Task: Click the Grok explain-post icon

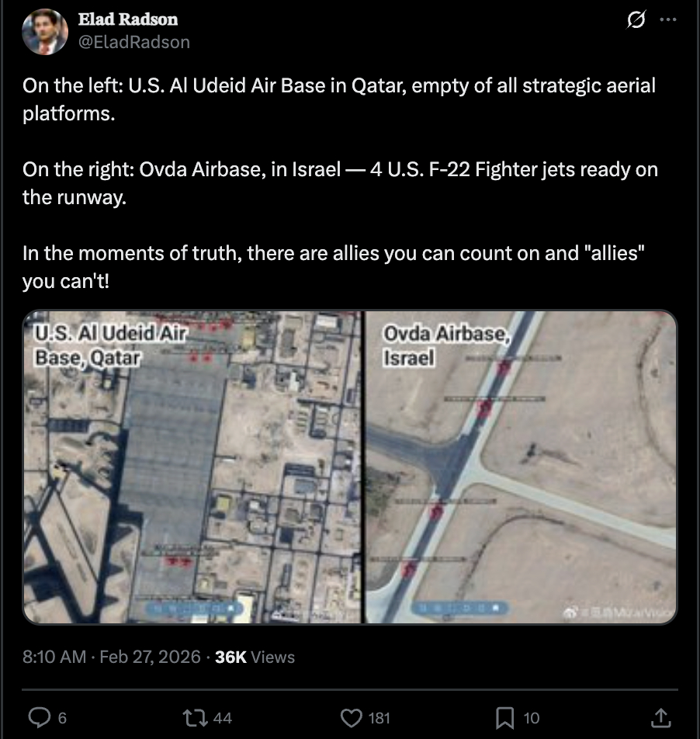Action: tap(637, 22)
